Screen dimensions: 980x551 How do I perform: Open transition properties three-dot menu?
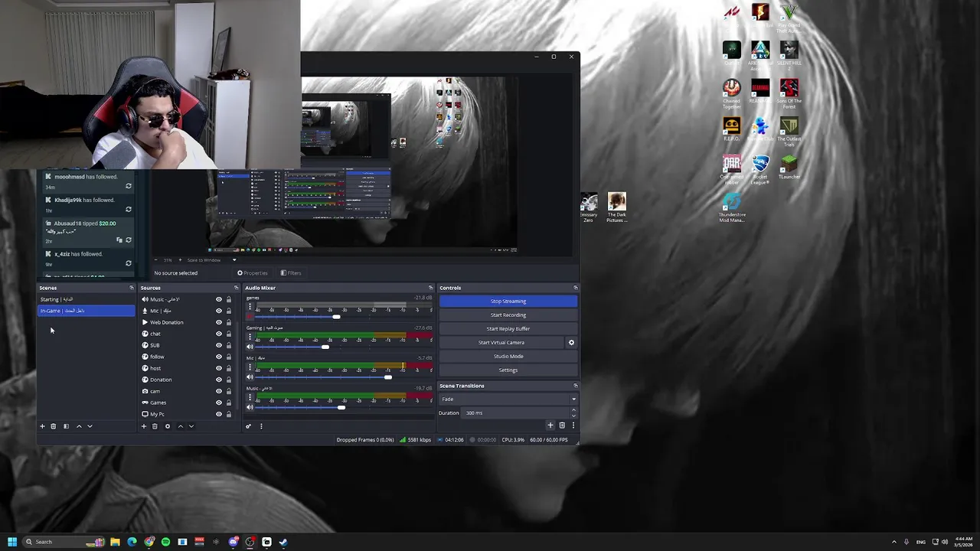573,425
